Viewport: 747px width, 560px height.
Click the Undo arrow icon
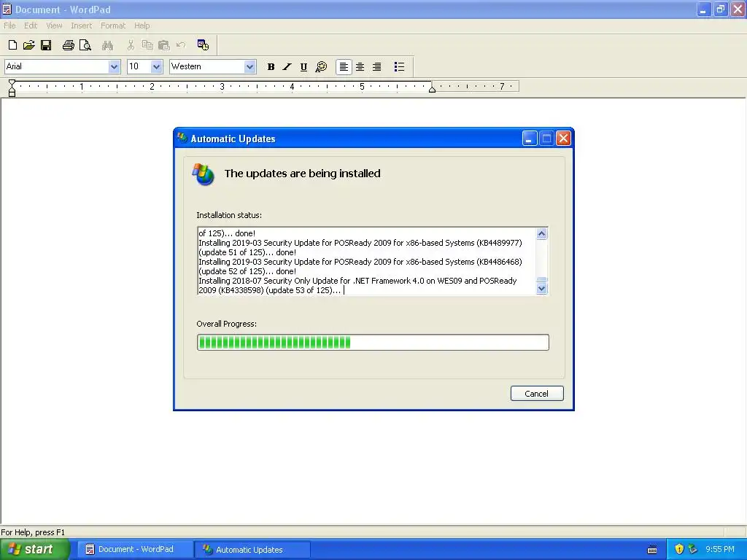pos(181,45)
